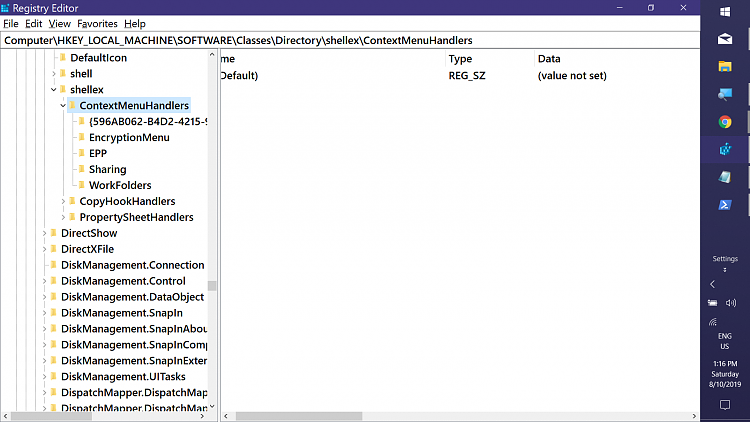This screenshot has width=750, height=422.
Task: Click the registry path address bar
Action: coord(350,40)
